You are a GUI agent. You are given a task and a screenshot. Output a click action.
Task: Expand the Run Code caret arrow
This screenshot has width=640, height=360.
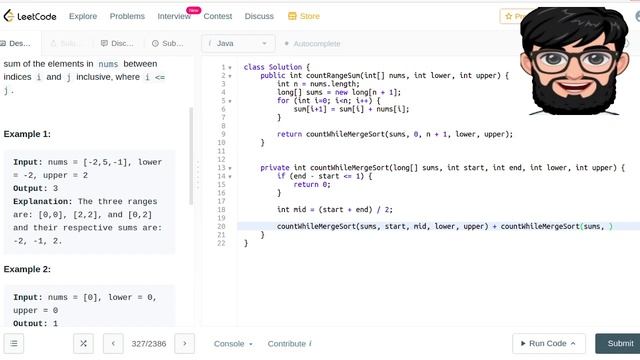coord(573,344)
